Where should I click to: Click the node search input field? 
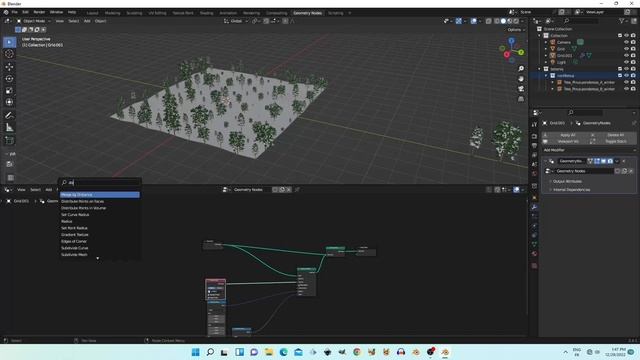[x=100, y=182]
